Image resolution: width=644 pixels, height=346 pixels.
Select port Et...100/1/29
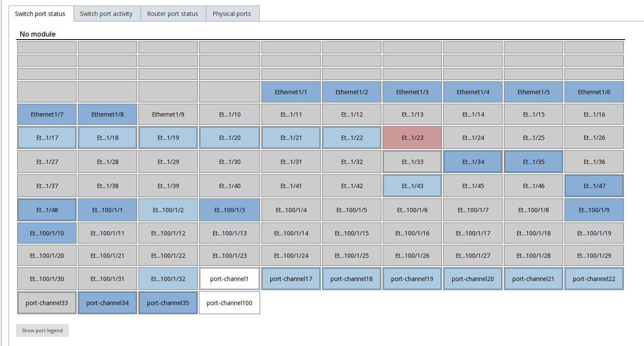click(x=594, y=256)
